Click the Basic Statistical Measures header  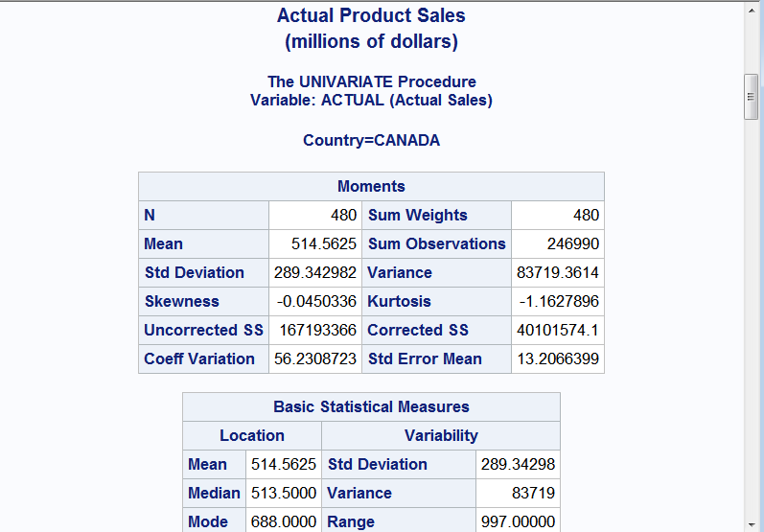pos(371,406)
